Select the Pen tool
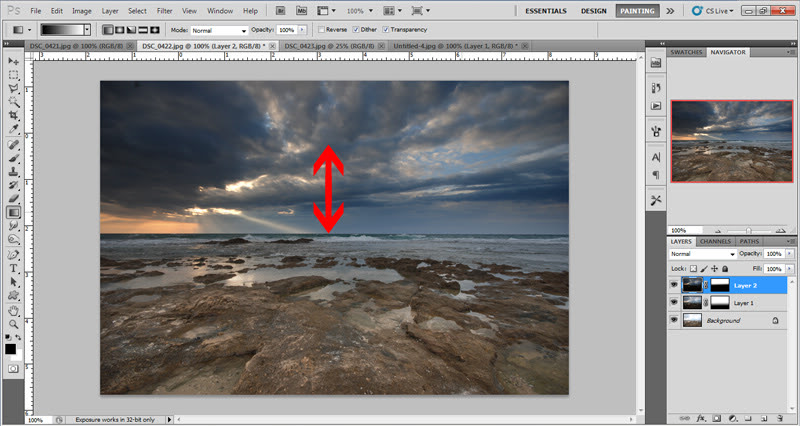 13,255
